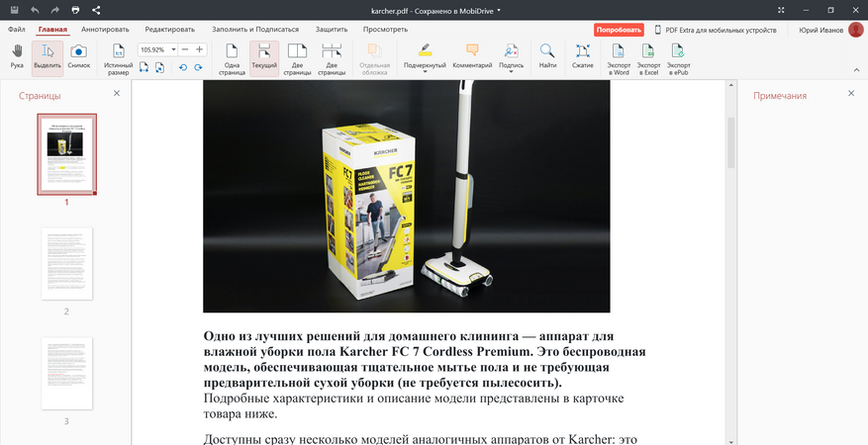Decrease zoom with minus button
The width and height of the screenshot is (868, 445).
click(185, 49)
